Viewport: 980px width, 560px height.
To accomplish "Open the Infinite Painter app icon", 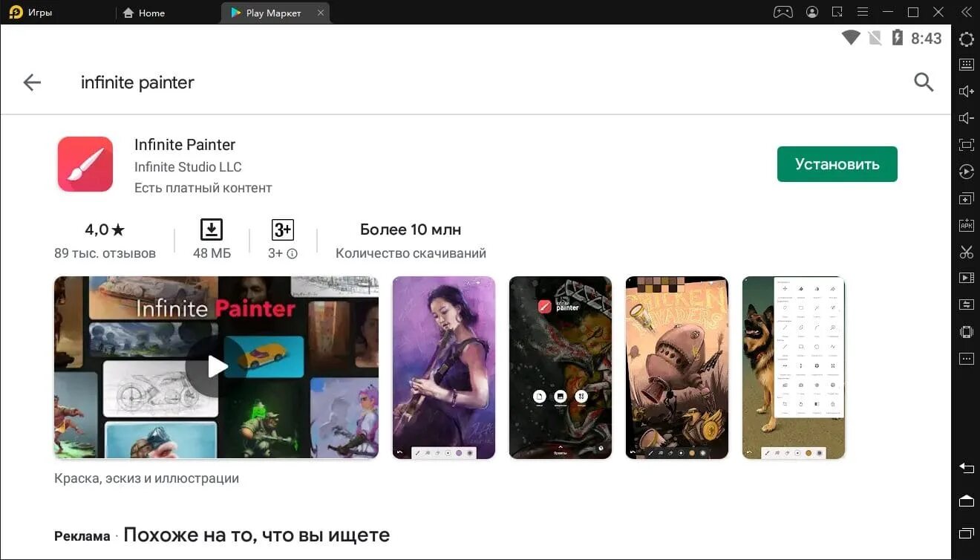I will tap(85, 164).
